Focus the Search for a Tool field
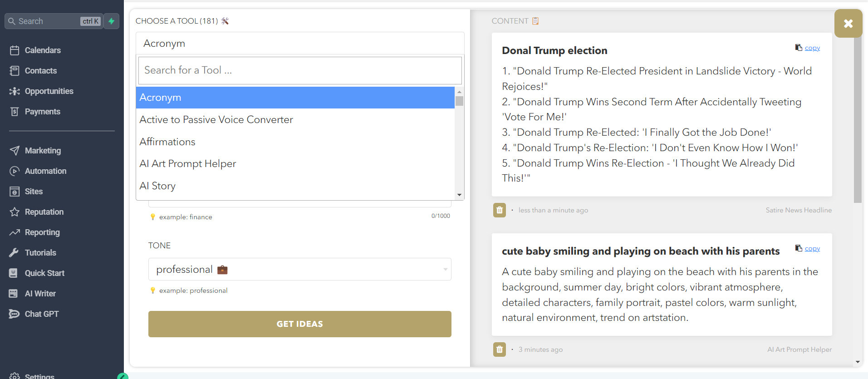 [x=300, y=70]
